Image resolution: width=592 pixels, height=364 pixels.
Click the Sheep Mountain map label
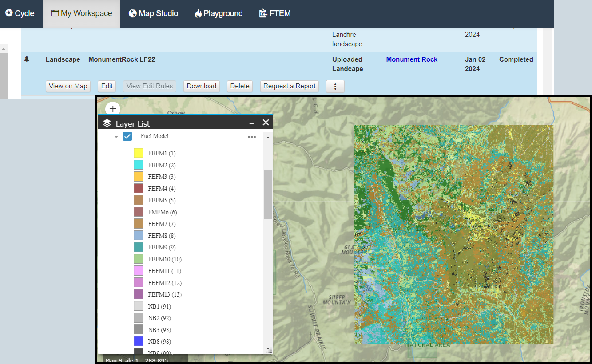[337, 300]
